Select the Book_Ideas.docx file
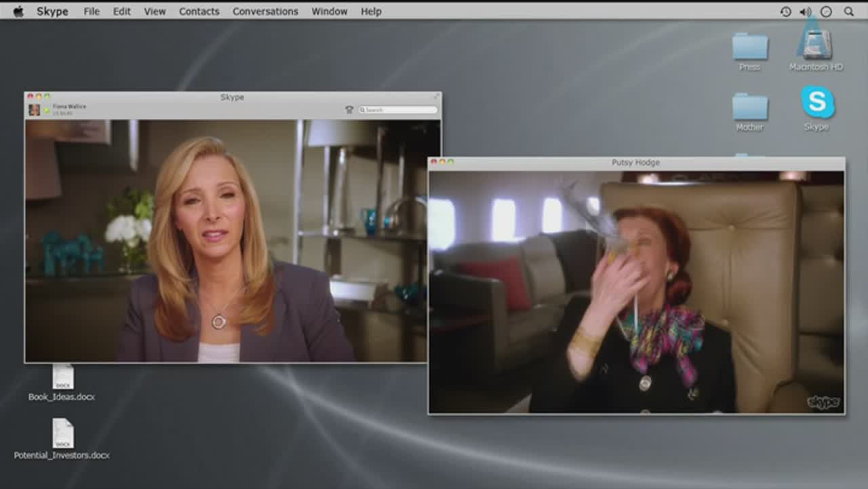868x489 pixels. (62, 378)
